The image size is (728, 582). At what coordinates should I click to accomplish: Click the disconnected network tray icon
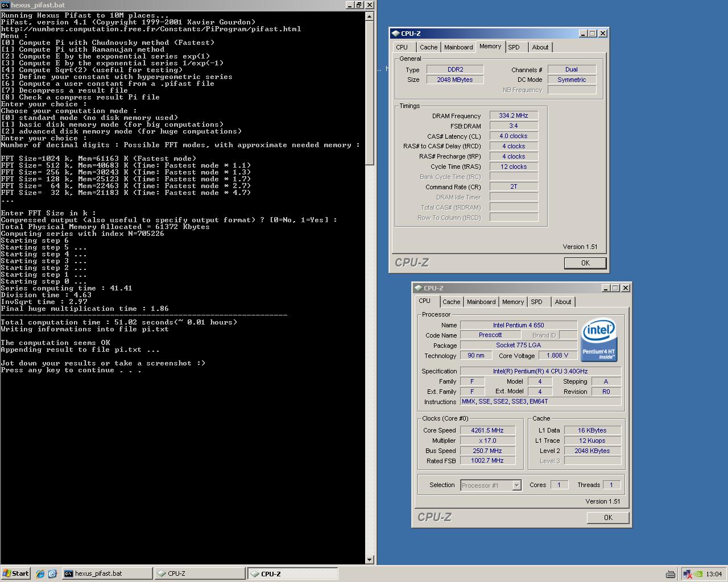[x=688, y=574]
